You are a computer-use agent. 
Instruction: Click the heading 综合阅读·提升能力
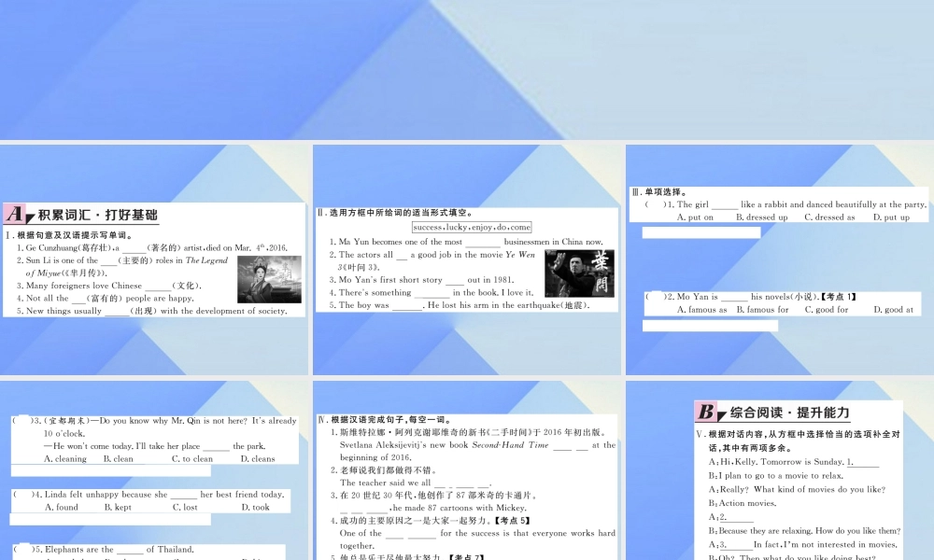790,413
